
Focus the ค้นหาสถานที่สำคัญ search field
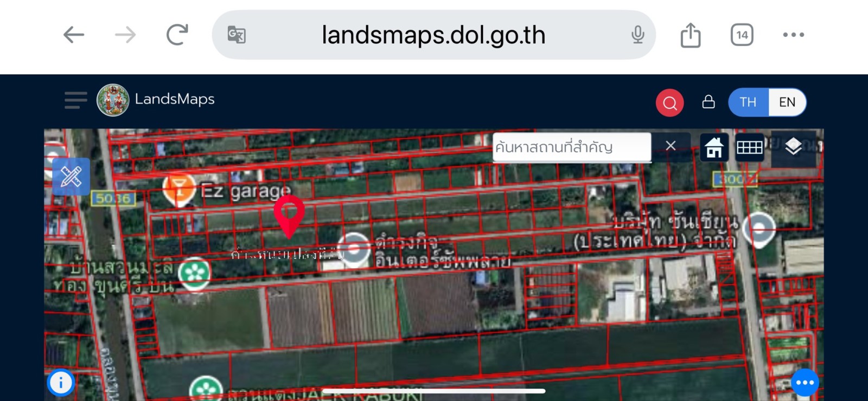pyautogui.click(x=572, y=147)
